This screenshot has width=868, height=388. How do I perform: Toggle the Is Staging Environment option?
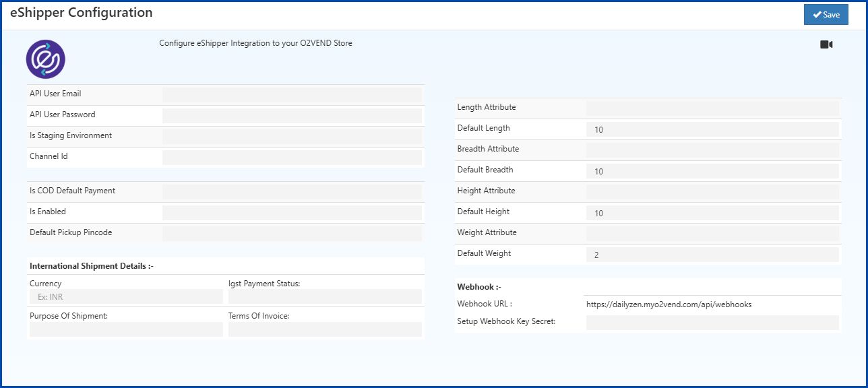coord(291,135)
